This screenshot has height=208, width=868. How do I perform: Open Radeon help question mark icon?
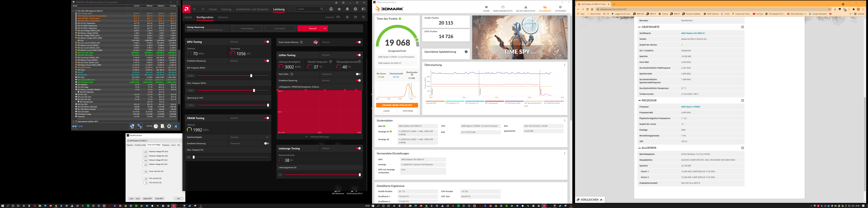343,3
